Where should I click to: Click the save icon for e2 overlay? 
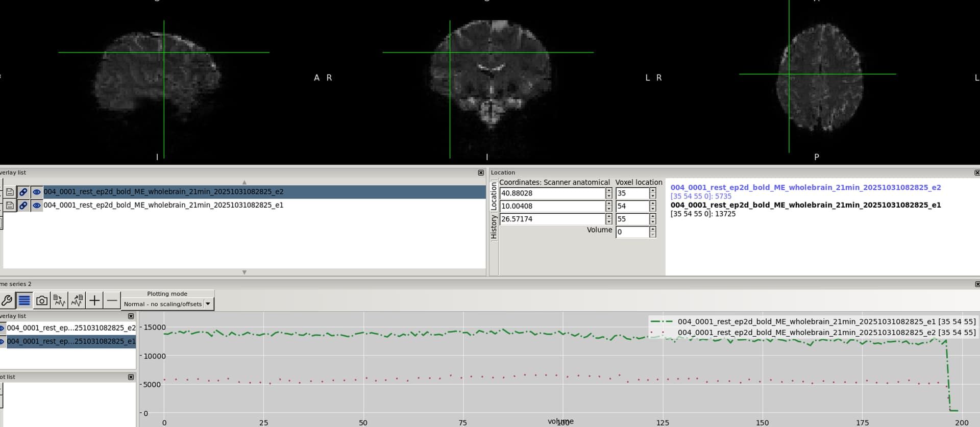10,192
